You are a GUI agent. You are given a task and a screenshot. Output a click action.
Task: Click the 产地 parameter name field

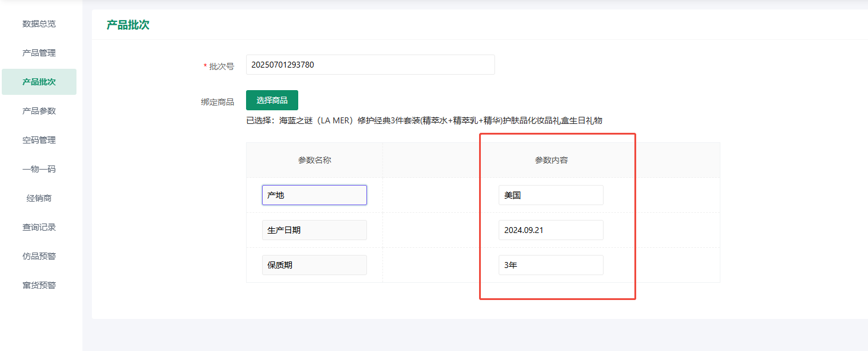[314, 195]
